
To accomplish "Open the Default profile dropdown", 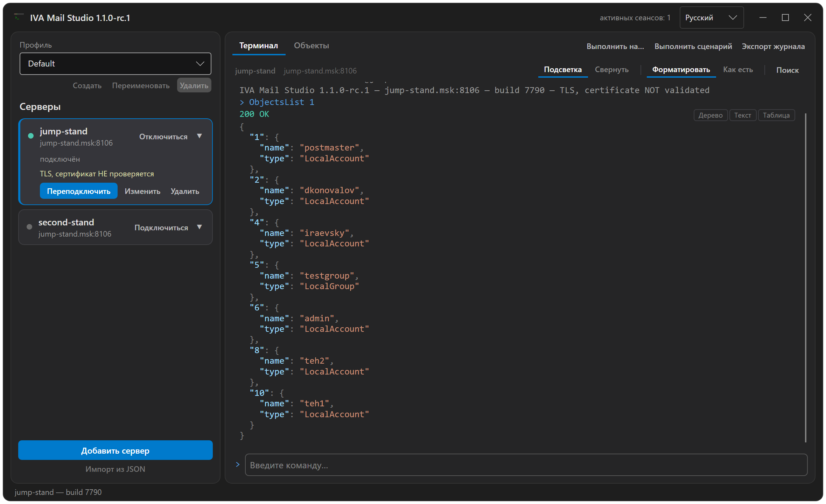I will click(115, 64).
